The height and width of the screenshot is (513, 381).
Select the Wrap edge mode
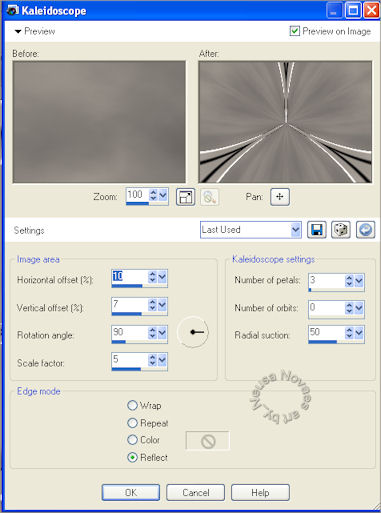[x=132, y=405]
